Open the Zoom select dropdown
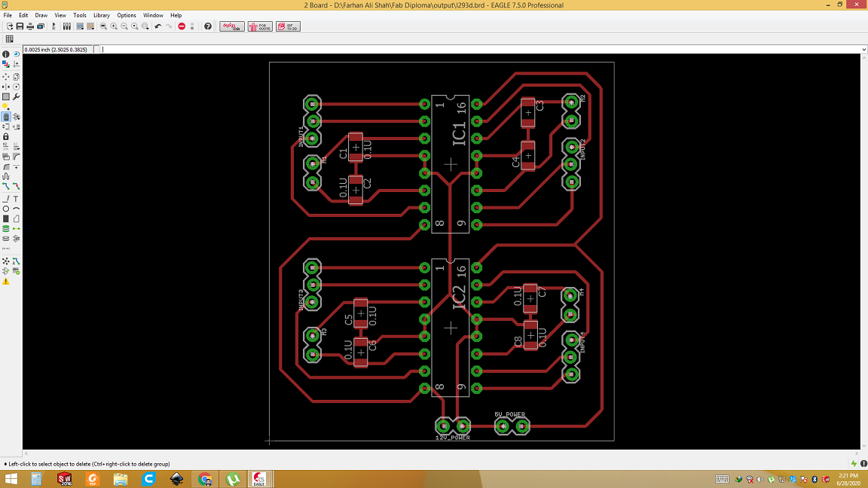 [x=145, y=26]
